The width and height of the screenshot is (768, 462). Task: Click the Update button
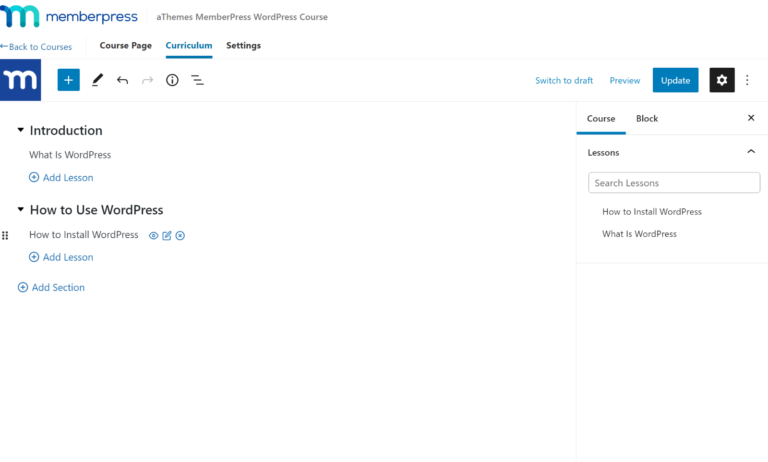[675, 80]
